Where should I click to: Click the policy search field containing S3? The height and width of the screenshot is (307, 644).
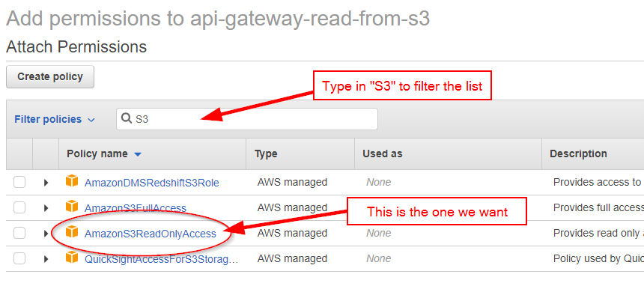pyautogui.click(x=247, y=119)
